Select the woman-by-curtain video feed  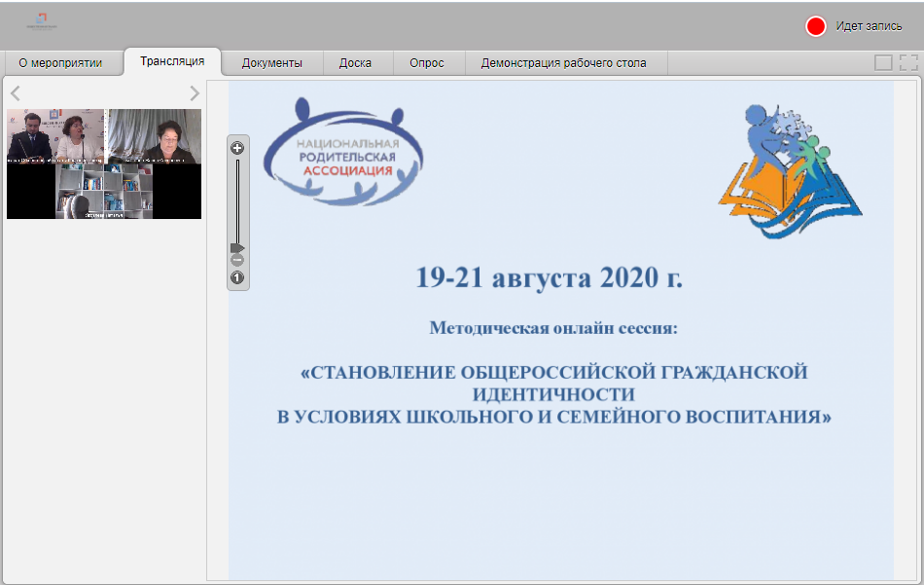click(x=154, y=136)
